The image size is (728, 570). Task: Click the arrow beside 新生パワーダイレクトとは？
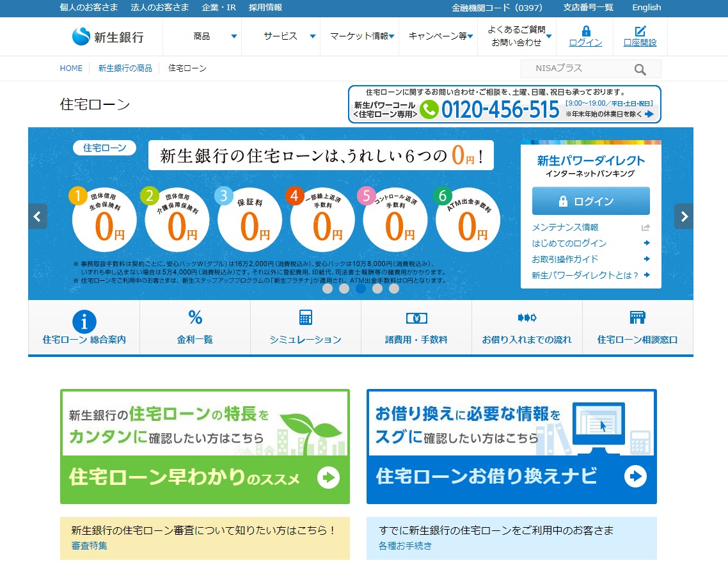tap(647, 275)
